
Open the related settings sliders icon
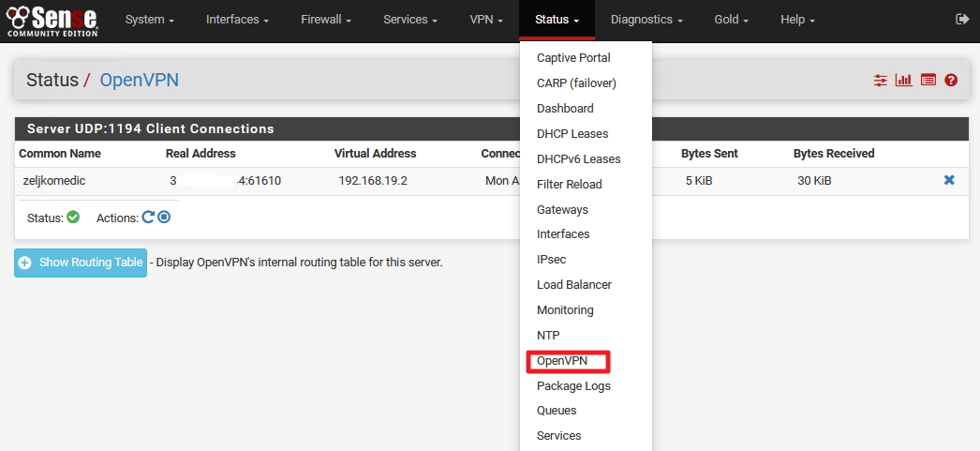(880, 80)
